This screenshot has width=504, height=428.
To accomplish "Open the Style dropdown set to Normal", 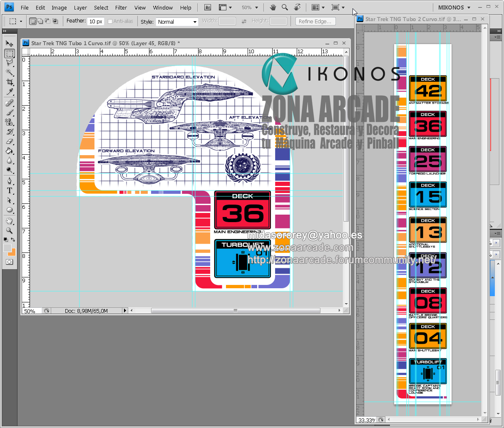I will click(x=177, y=22).
